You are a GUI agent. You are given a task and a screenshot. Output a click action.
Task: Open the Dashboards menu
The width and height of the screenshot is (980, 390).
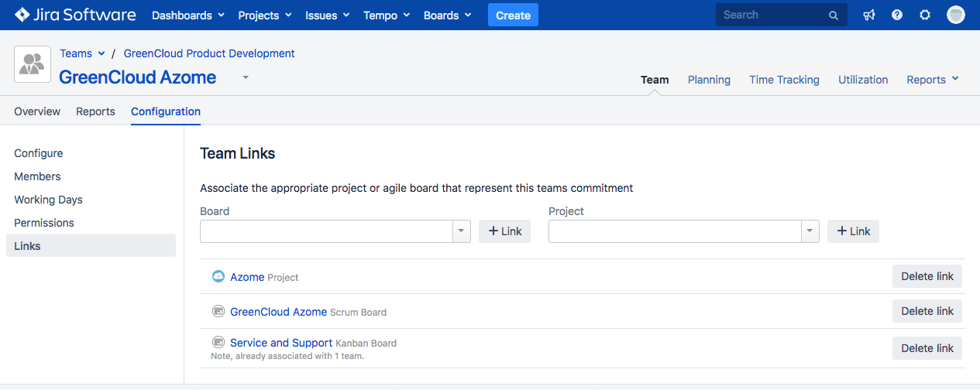(x=188, y=15)
